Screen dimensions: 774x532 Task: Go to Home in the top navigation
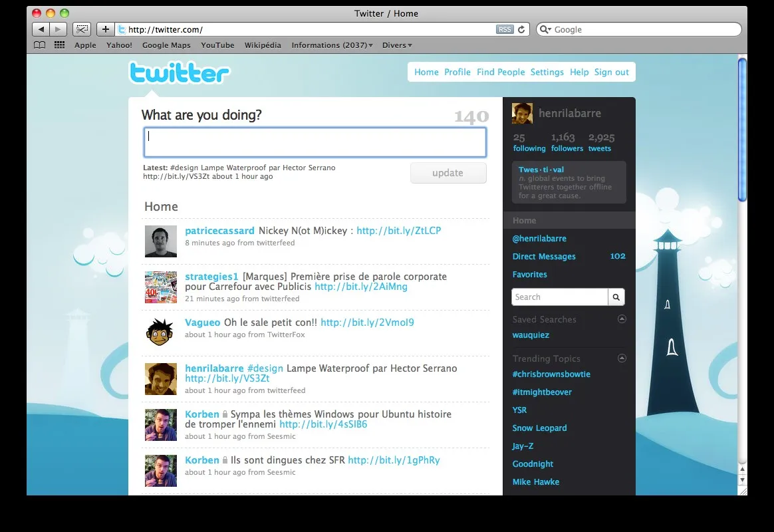click(x=426, y=72)
